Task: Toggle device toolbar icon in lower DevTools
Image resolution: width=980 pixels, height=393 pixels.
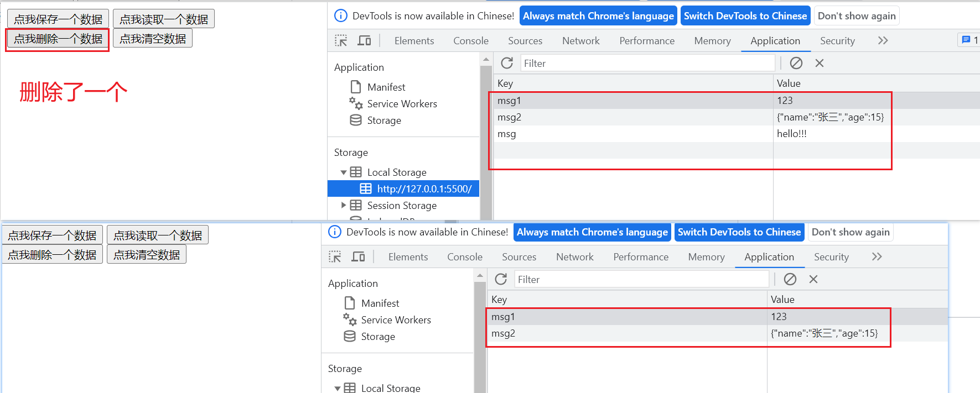Action: (x=358, y=256)
